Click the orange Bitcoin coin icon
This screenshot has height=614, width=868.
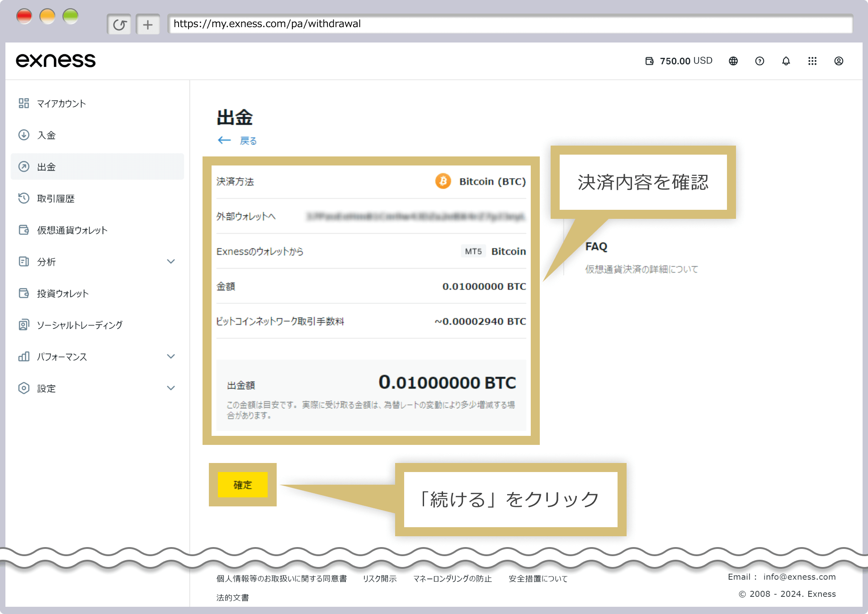click(x=443, y=181)
